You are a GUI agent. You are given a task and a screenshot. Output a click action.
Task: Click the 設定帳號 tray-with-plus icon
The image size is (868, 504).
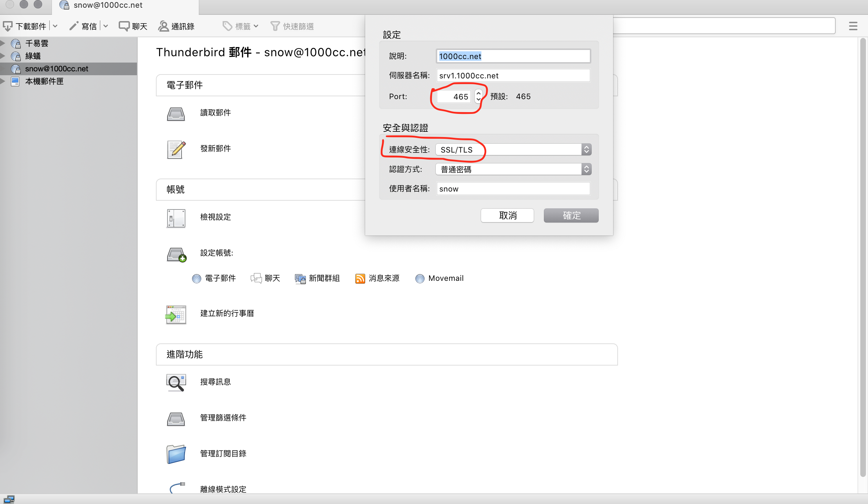click(x=177, y=254)
